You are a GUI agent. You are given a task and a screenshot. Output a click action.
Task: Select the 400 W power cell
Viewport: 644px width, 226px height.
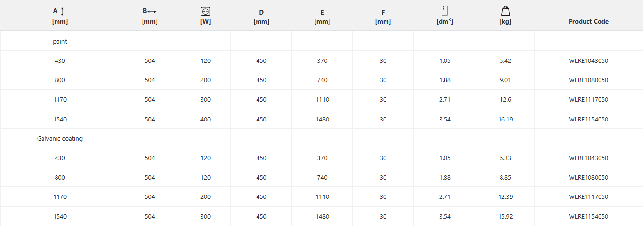pyautogui.click(x=205, y=120)
